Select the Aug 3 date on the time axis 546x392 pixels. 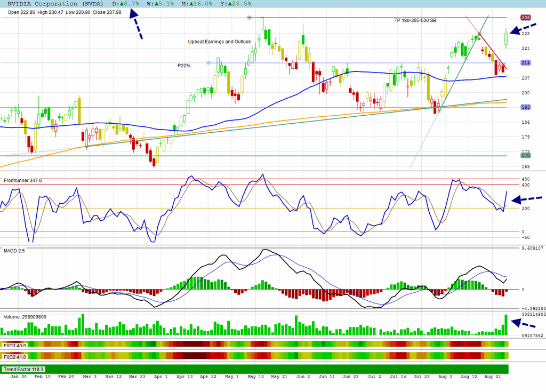(x=445, y=377)
